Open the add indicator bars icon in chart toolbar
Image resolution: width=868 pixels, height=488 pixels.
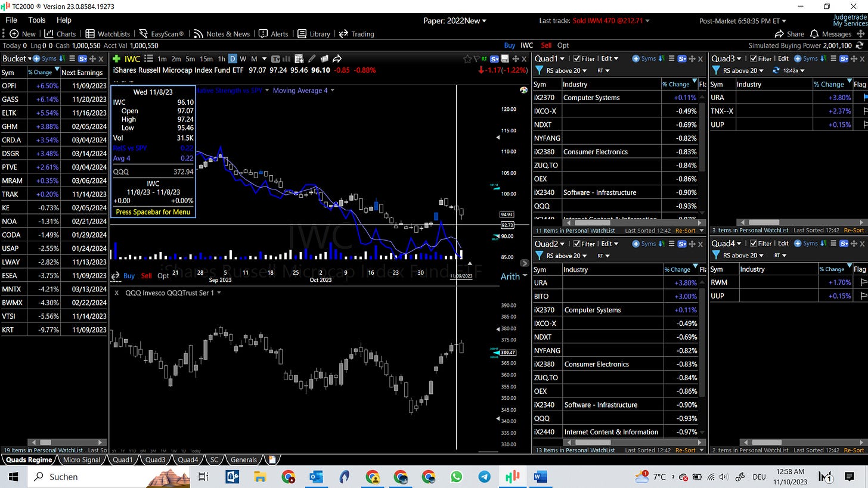tap(287, 58)
